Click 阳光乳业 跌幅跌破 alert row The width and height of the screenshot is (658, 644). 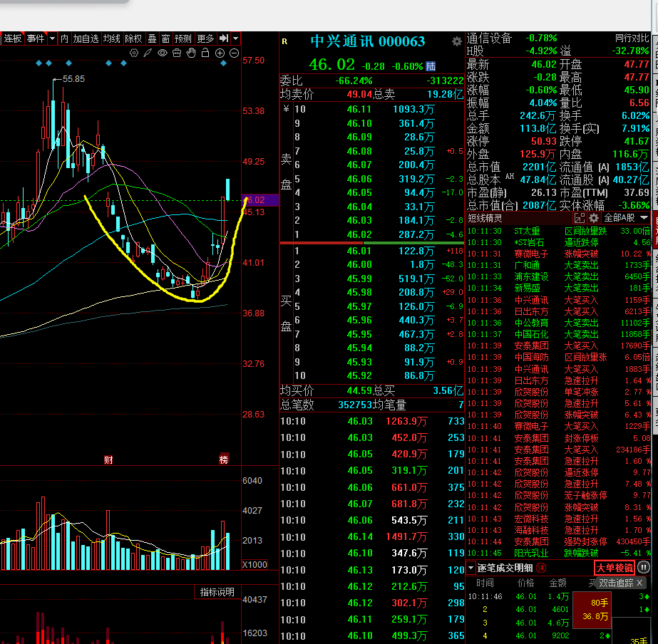(558, 553)
